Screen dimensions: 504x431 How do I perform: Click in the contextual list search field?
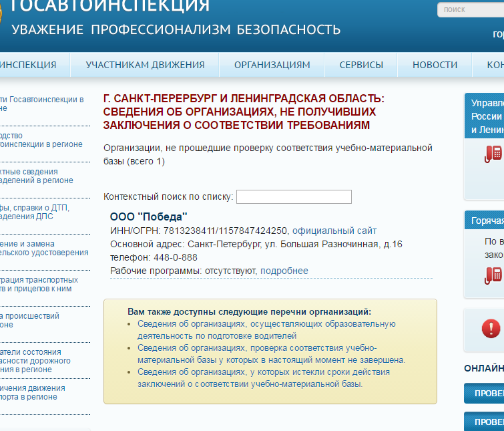coord(294,196)
